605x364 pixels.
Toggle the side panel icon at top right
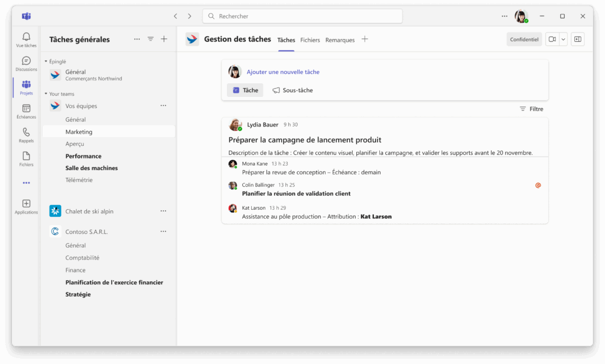tap(578, 40)
